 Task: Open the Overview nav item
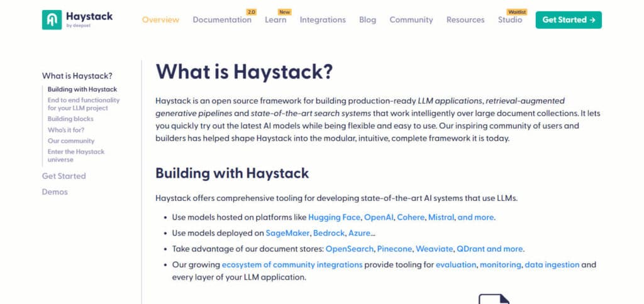point(160,19)
